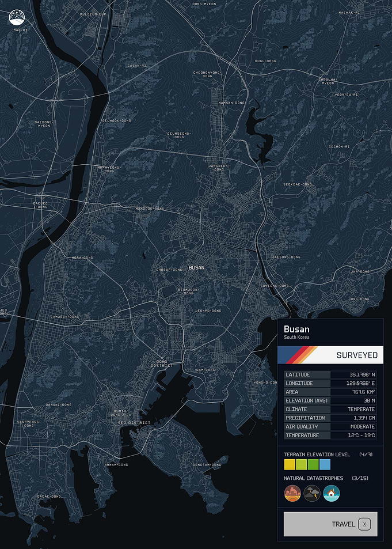392x549 pixels.
Task: Pick the blue terrain elevation swatch
Action: 325,465
